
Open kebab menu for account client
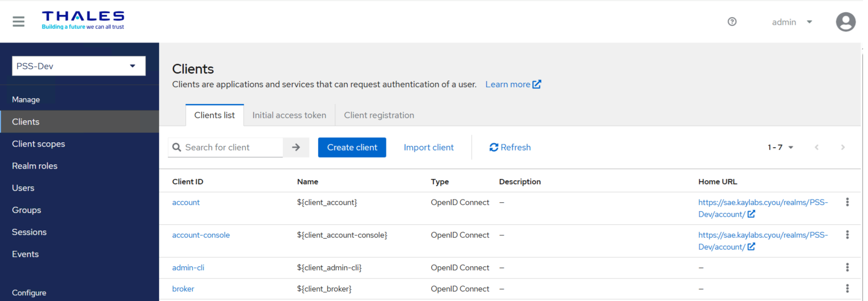[x=847, y=202]
